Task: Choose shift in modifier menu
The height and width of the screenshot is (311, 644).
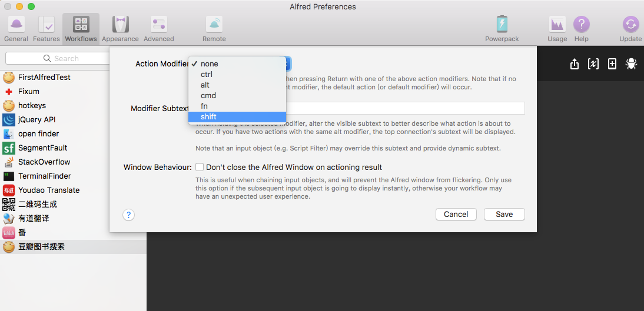Action: coord(237,117)
